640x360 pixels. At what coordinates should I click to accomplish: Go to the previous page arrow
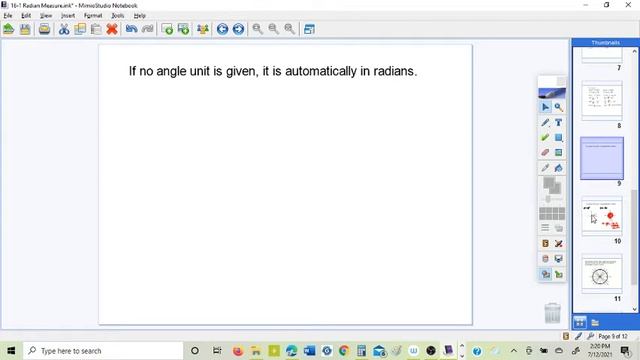(x=222, y=29)
